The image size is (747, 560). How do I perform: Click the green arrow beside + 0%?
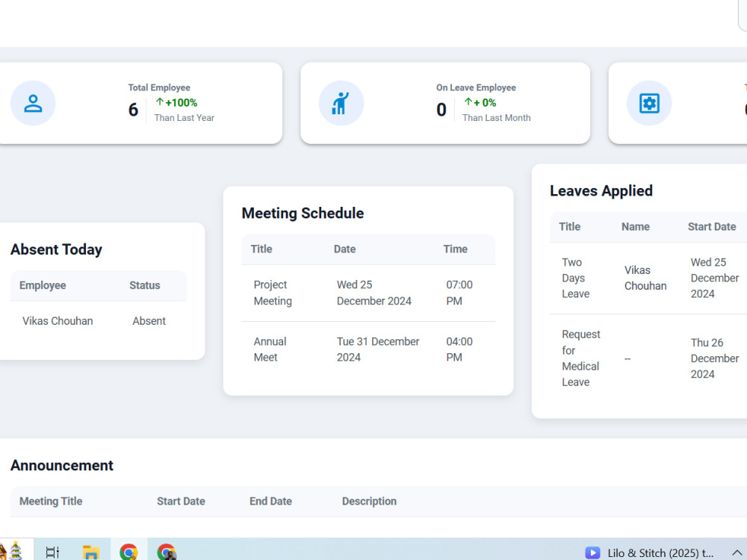[468, 102]
